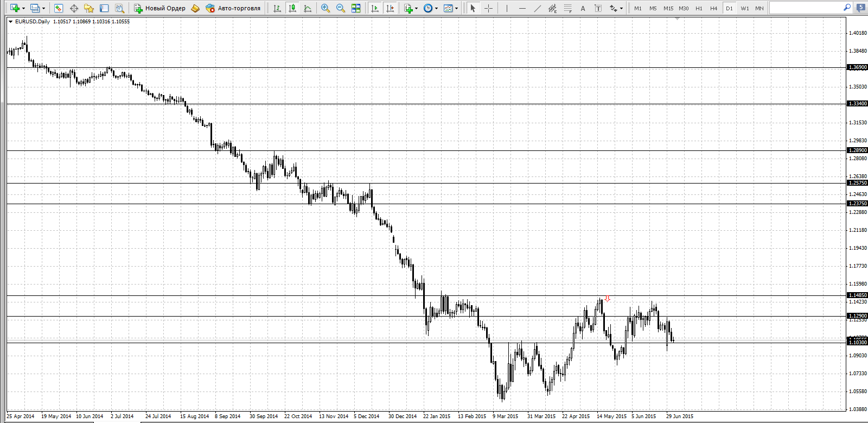Viewport: 868px width, 423px height.
Task: Open the Data Window panel
Action: coord(74,8)
